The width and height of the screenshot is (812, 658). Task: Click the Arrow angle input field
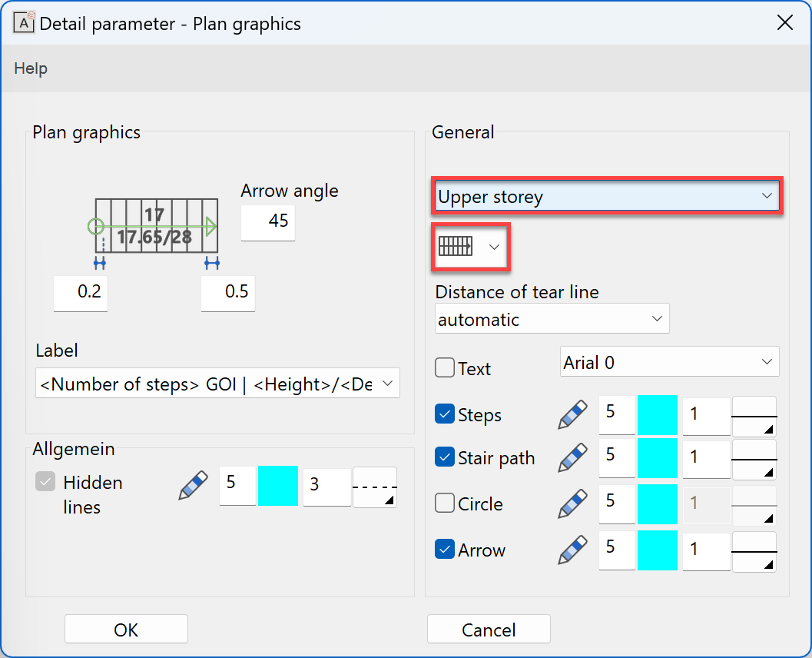pyautogui.click(x=267, y=221)
